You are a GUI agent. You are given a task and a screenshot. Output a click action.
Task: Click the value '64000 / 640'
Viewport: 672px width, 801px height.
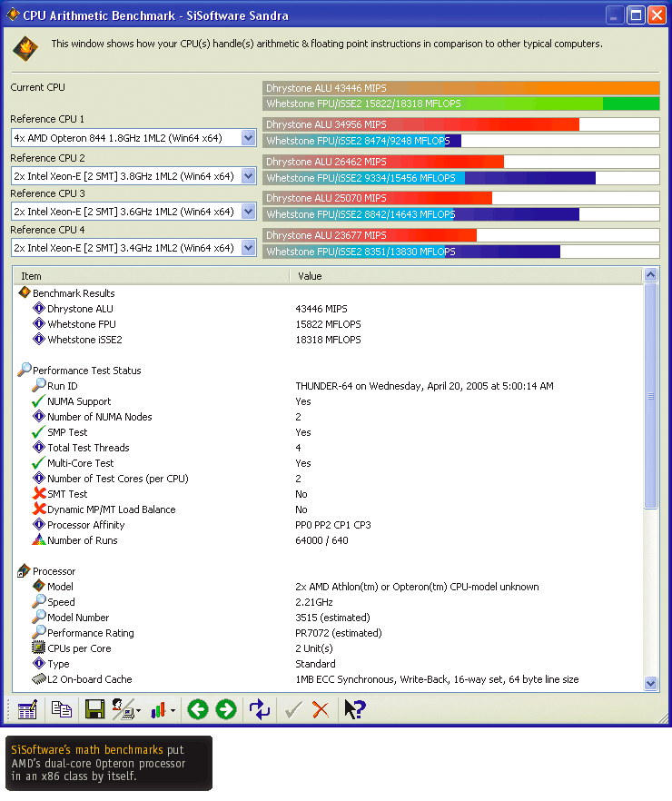321,540
